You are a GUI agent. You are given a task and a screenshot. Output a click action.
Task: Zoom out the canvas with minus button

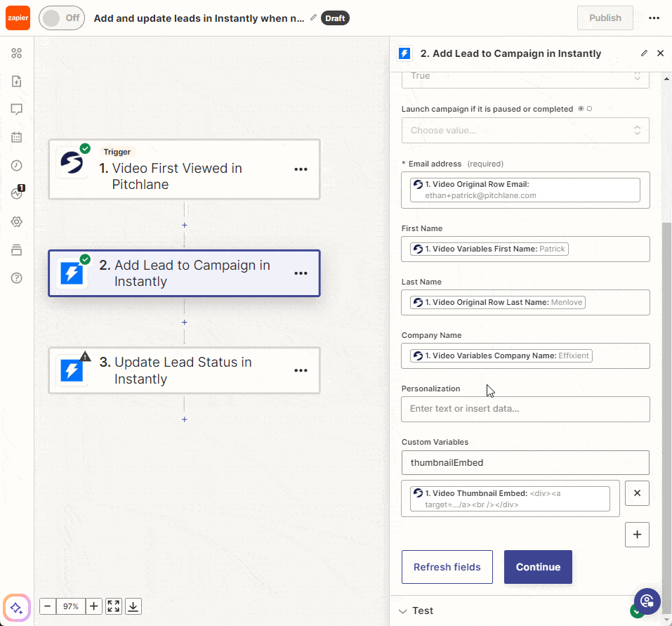tap(48, 606)
